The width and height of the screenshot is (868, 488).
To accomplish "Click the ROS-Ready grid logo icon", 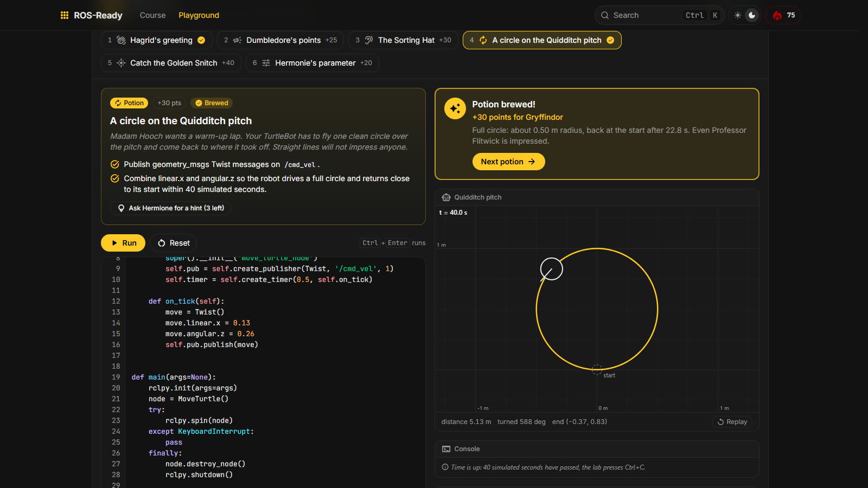I will click(65, 15).
